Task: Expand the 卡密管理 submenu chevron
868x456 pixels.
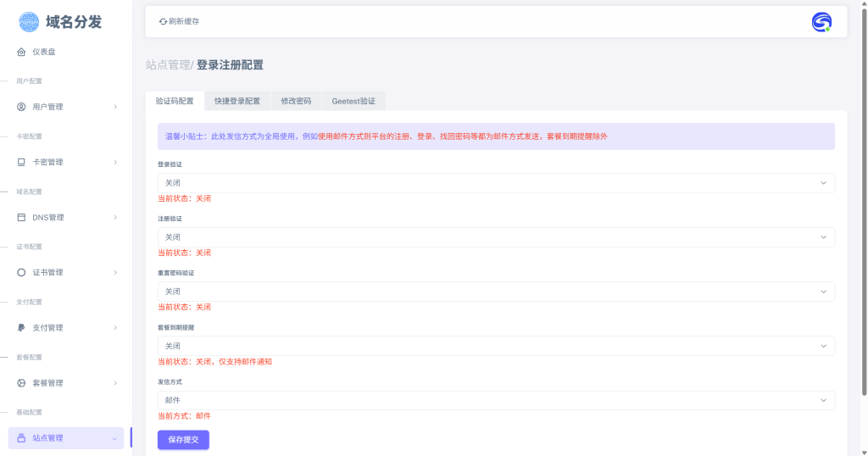Action: click(115, 162)
